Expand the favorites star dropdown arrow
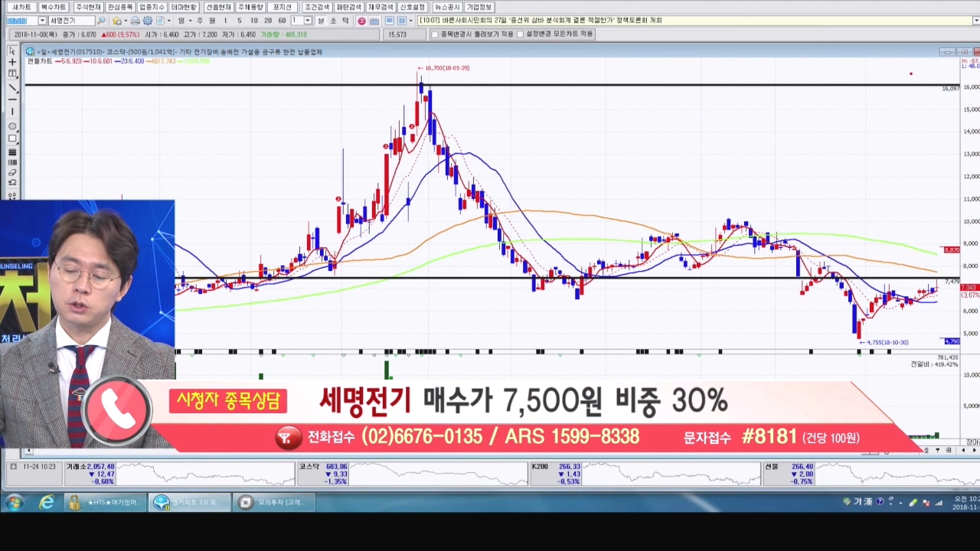This screenshot has width=980, height=551. (125, 21)
